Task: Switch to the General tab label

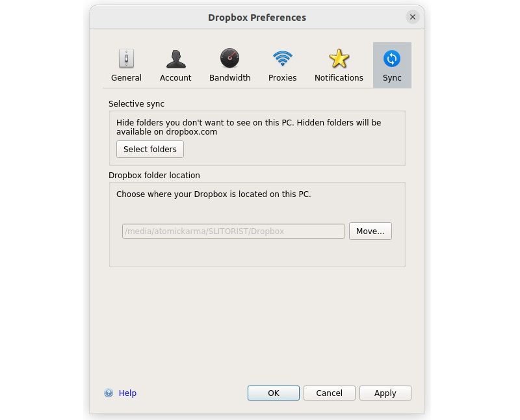Action: click(x=126, y=78)
